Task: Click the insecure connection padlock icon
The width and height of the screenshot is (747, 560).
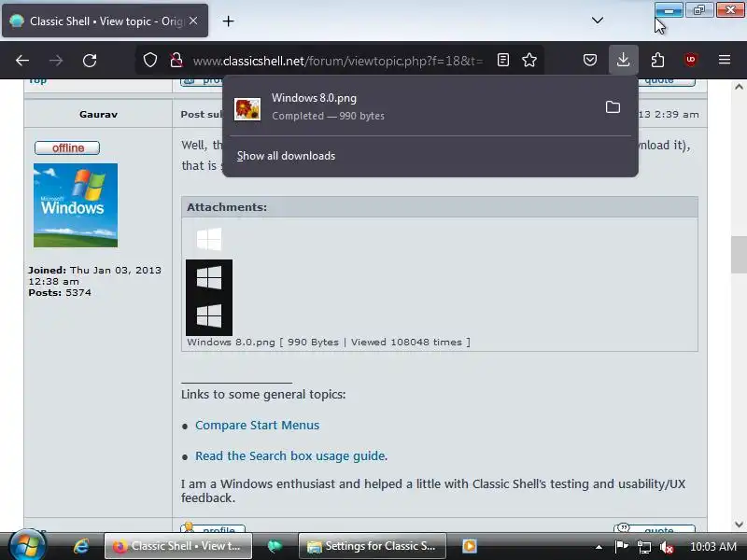Action: point(176,60)
